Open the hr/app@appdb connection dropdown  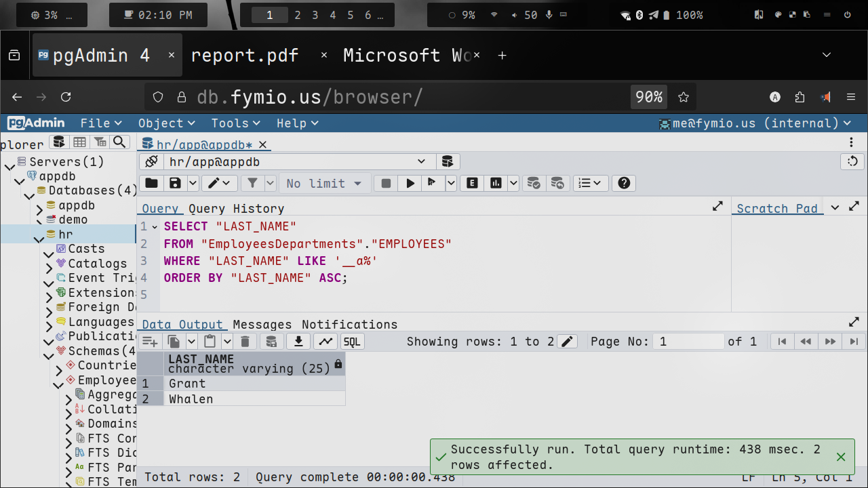click(421, 161)
